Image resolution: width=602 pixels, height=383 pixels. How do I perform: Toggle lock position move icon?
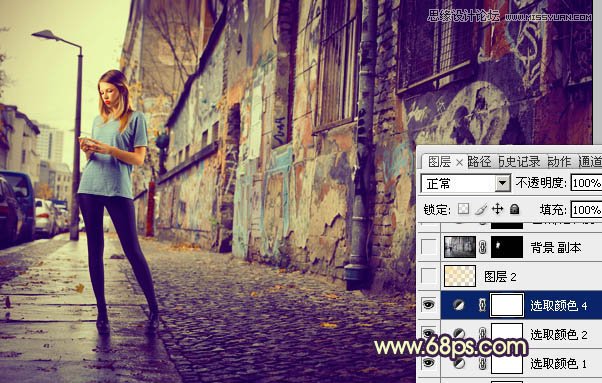(x=498, y=209)
